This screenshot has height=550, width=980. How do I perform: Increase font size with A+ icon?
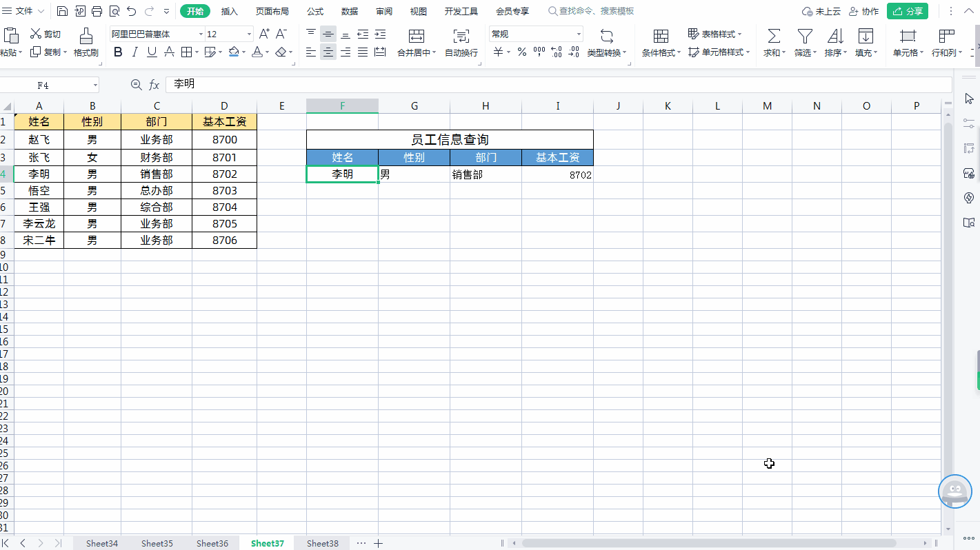point(264,34)
